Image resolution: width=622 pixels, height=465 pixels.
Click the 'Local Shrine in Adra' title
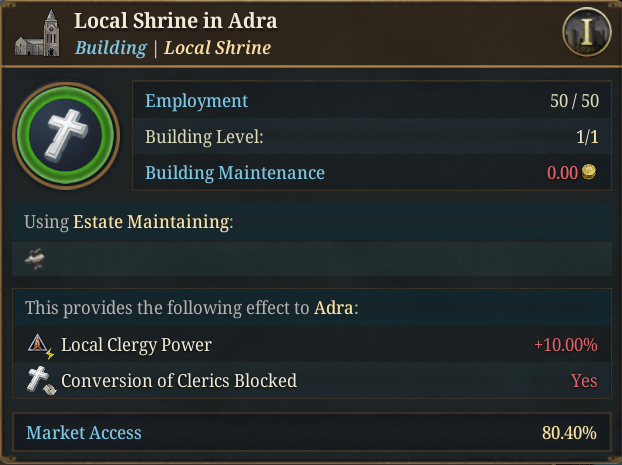click(175, 21)
